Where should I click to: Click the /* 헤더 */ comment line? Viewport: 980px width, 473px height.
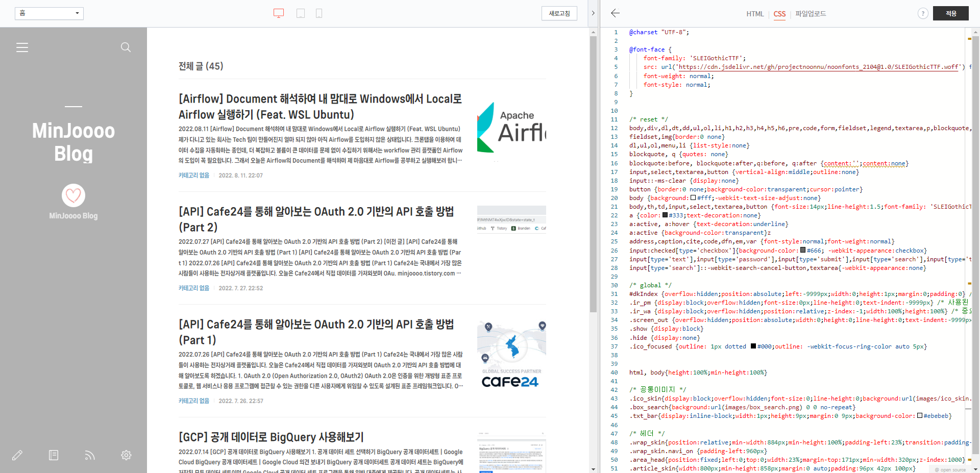tap(647, 433)
